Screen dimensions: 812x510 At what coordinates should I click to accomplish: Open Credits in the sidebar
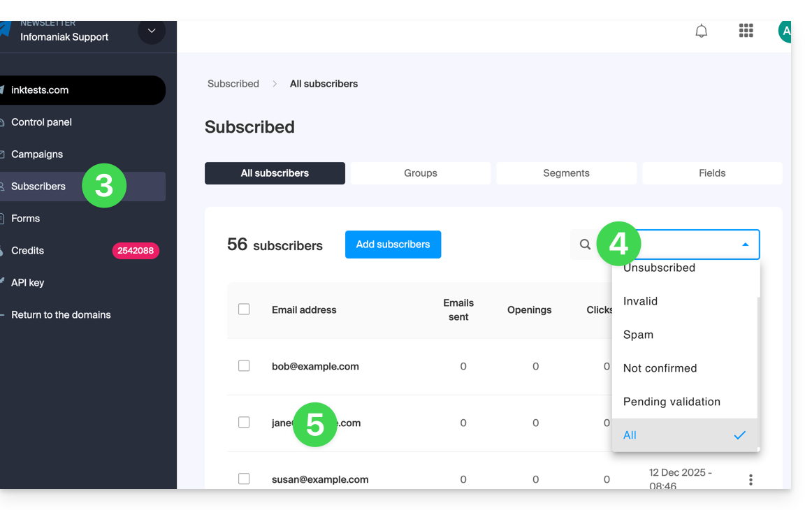coord(28,251)
